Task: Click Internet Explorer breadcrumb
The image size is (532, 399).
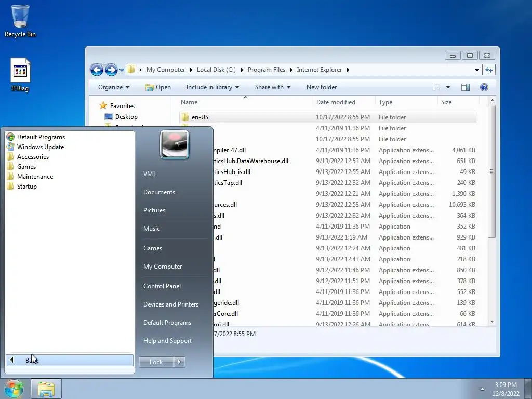Action: point(320,70)
